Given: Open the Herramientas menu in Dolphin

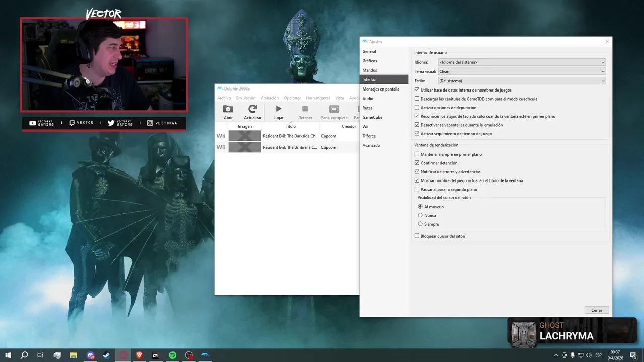Looking at the screenshot, I should click(318, 98).
